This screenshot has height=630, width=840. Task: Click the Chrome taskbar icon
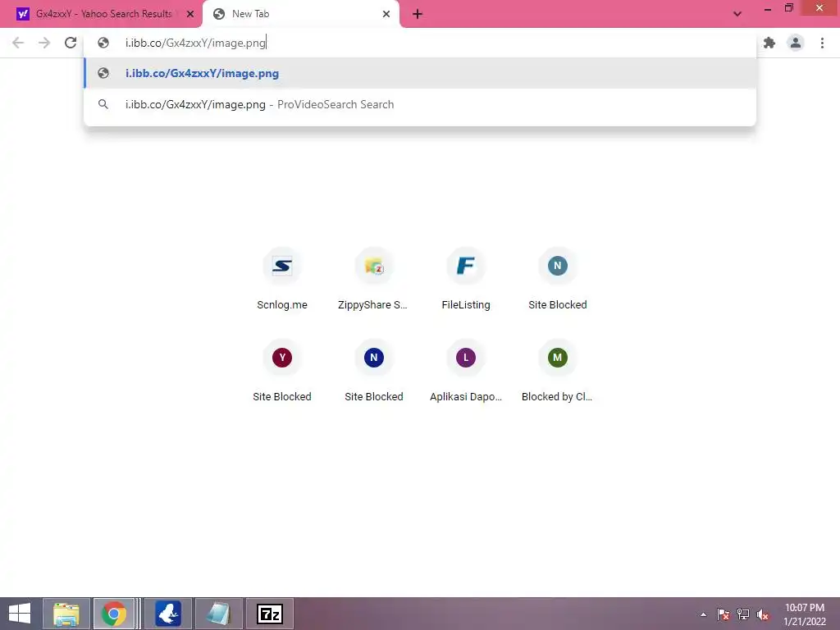113,614
